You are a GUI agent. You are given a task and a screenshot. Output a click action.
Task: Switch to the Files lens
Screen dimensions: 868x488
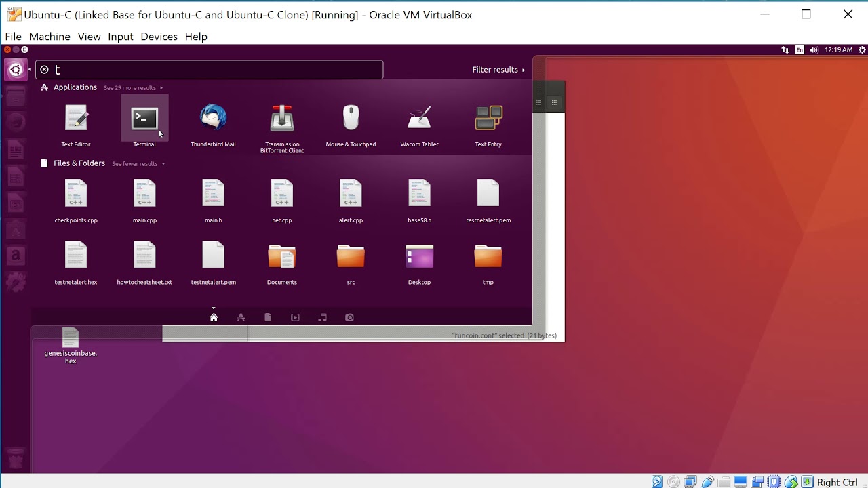268,317
